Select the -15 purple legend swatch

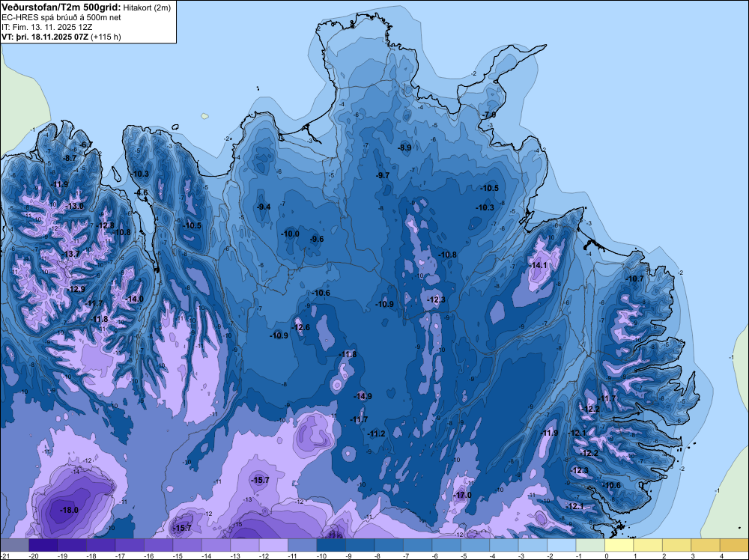[187, 545]
